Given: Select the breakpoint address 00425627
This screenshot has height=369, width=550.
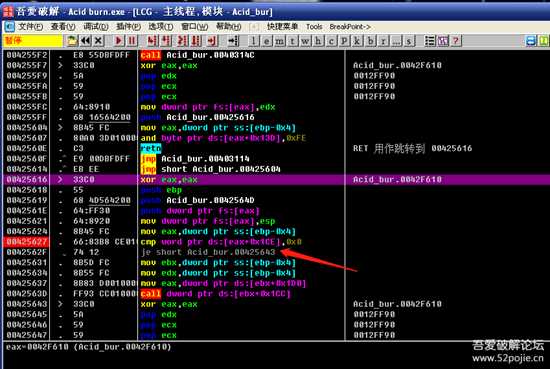Looking at the screenshot, I should (27, 242).
